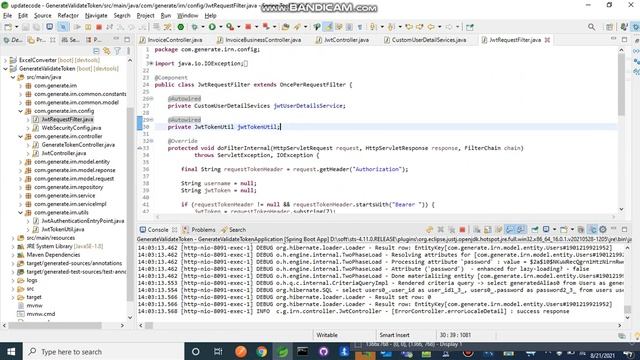Click the red Stop button in Console toolbar
Image resolution: width=640 pixels, height=360 pixels.
tap(462, 229)
